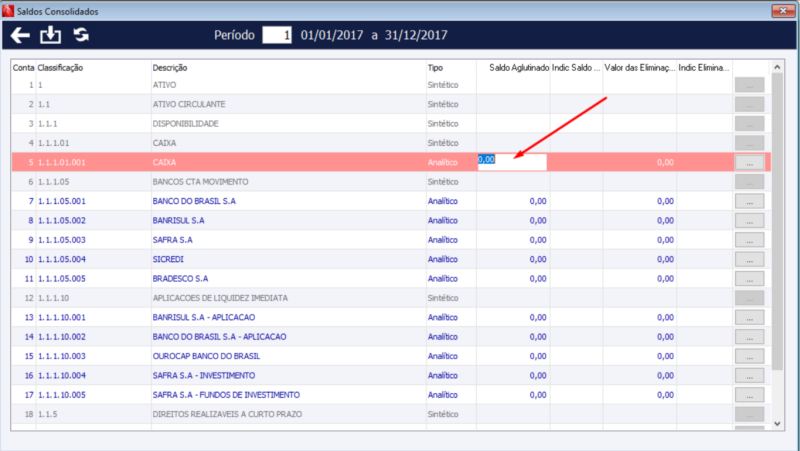
Task: Click the Saldos Consolidados app icon
Action: [x=8, y=11]
